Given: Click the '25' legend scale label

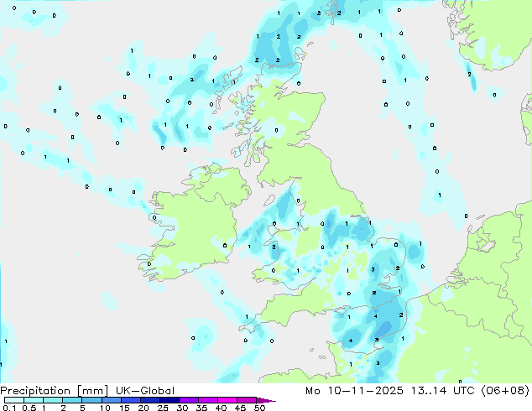Looking at the screenshot, I should point(163,408).
